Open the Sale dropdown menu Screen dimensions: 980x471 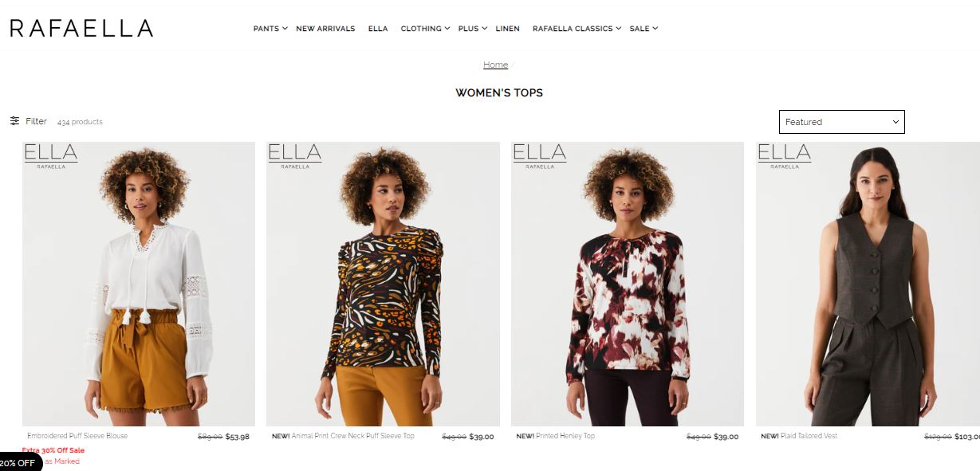(643, 29)
